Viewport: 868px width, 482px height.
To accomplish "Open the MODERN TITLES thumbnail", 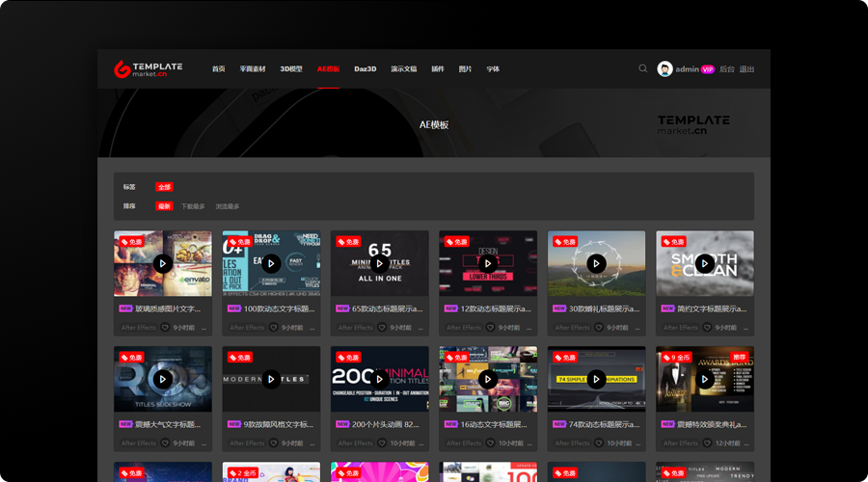I will coord(271,379).
